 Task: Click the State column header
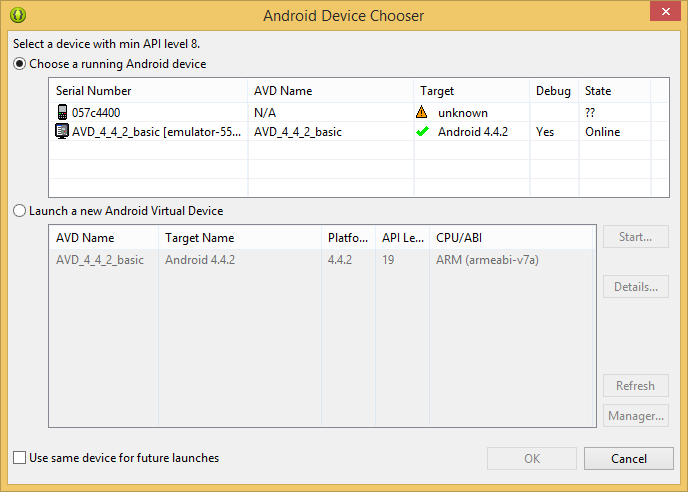pyautogui.click(x=598, y=91)
